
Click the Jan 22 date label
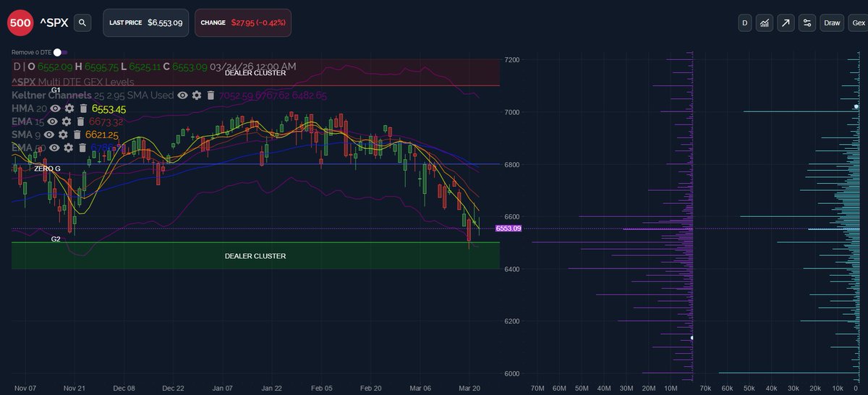coord(271,388)
